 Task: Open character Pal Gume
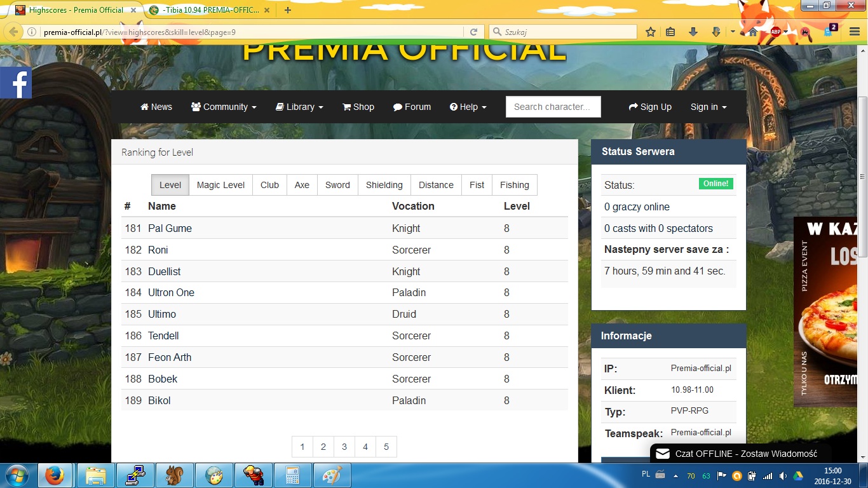(170, 228)
